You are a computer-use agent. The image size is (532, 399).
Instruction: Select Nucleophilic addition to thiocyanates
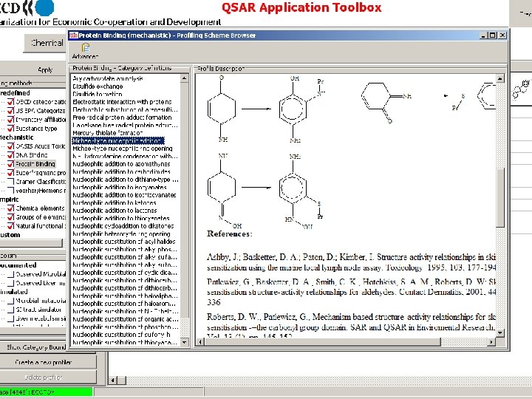[x=120, y=218]
